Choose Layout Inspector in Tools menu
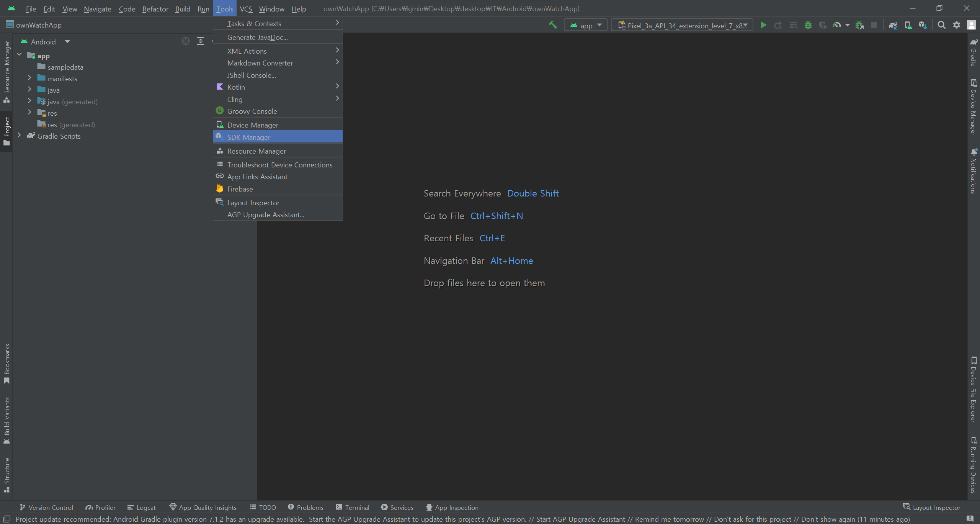The height and width of the screenshot is (524, 980). click(278, 203)
